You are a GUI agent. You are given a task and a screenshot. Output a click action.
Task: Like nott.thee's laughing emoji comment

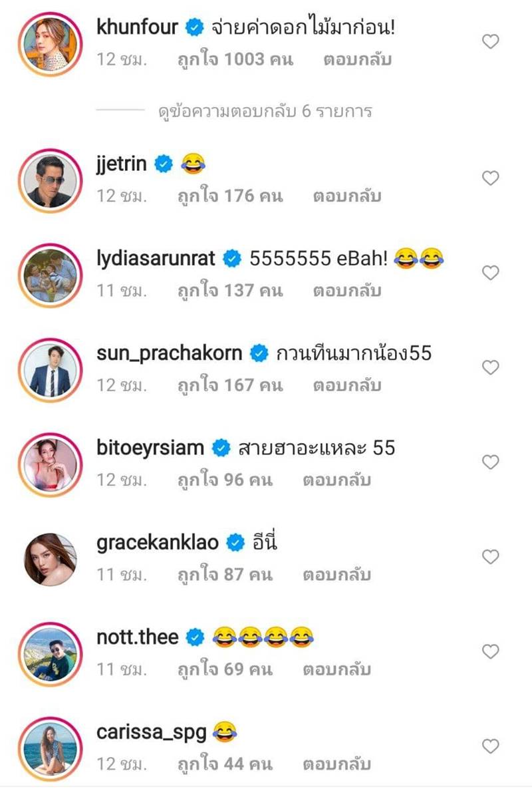click(x=490, y=652)
